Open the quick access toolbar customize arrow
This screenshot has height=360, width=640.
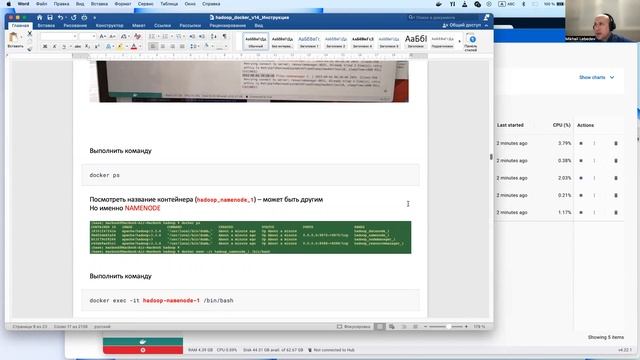point(95,18)
